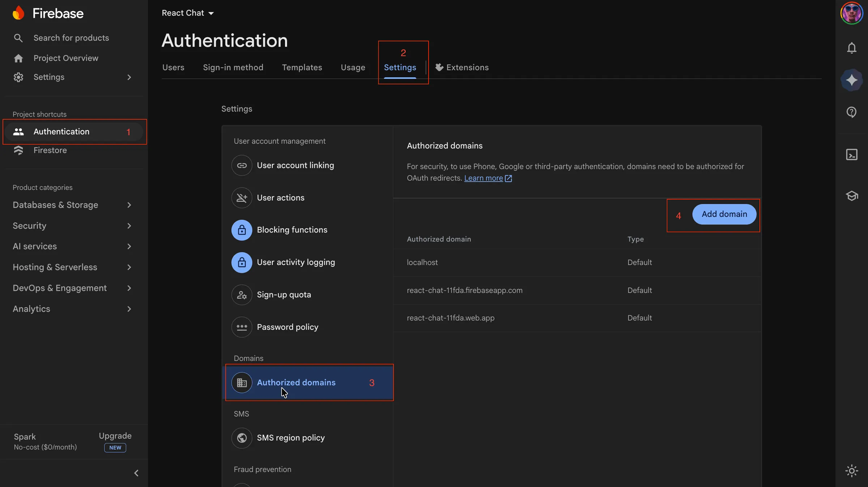Open User account linking settings
The image size is (868, 487).
307,165
